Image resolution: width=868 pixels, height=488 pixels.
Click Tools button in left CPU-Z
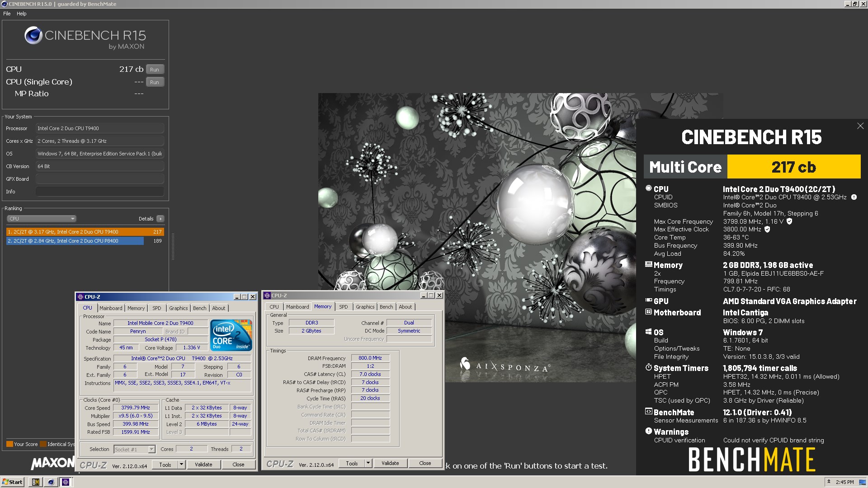click(x=165, y=465)
